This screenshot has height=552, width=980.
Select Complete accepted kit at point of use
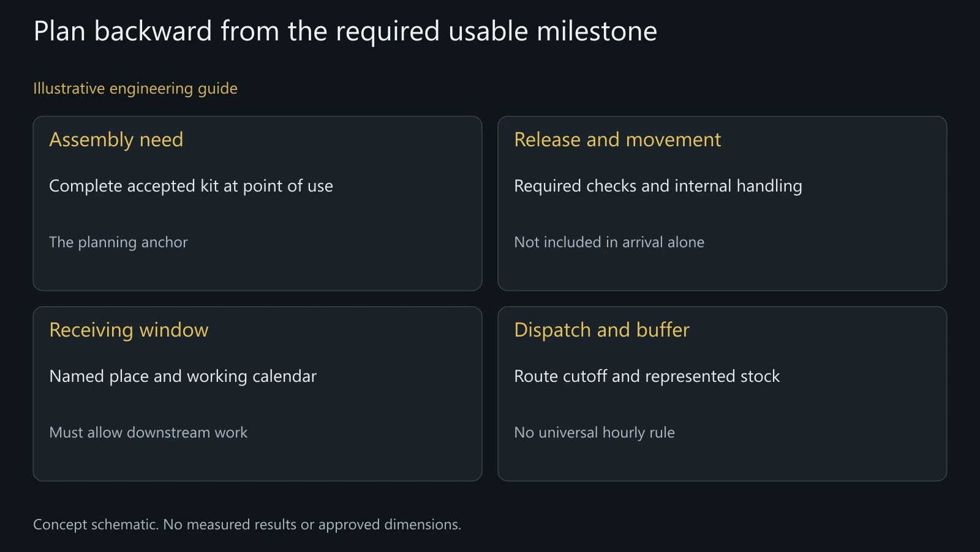pyautogui.click(x=191, y=186)
